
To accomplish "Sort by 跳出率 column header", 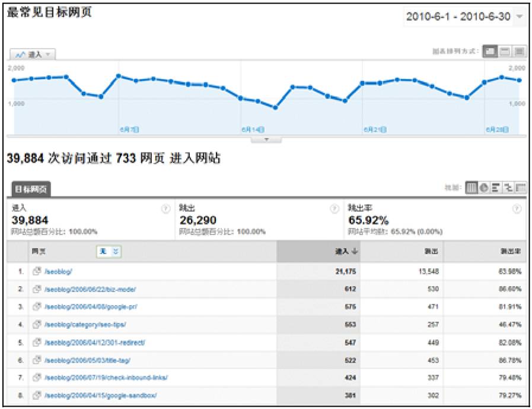I will (x=511, y=251).
